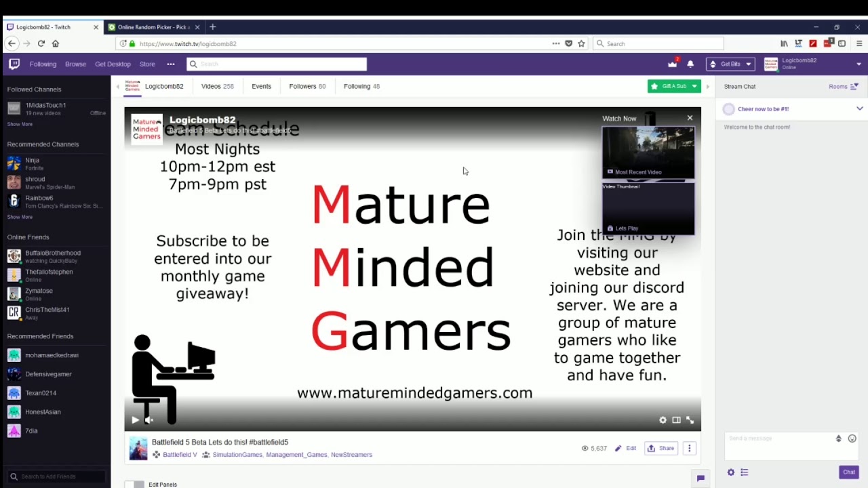Go fullscreen in the video player
The height and width of the screenshot is (488, 868).
(690, 420)
